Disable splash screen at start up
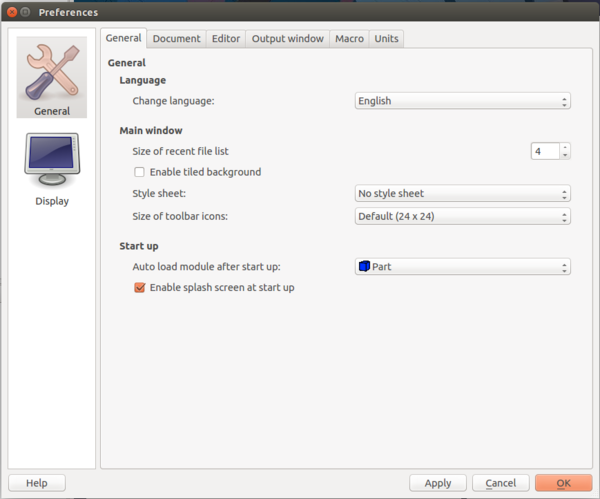Image resolution: width=600 pixels, height=499 pixels. click(140, 287)
